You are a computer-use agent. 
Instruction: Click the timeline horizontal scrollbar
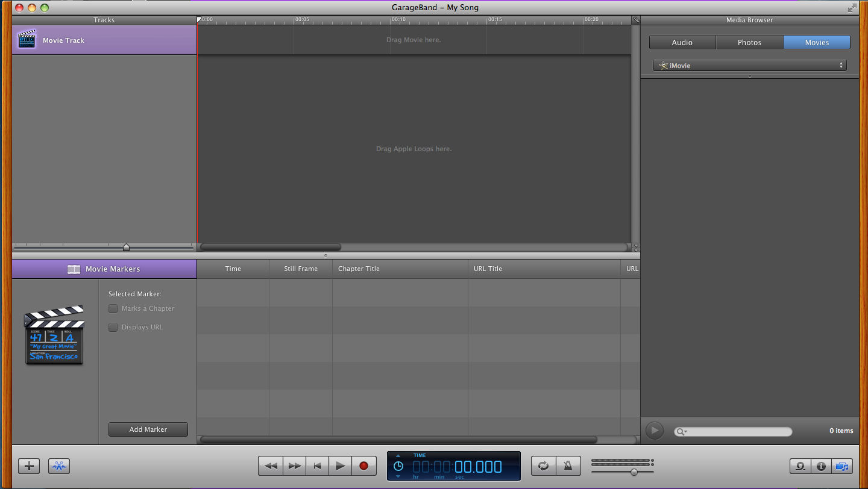click(x=271, y=247)
